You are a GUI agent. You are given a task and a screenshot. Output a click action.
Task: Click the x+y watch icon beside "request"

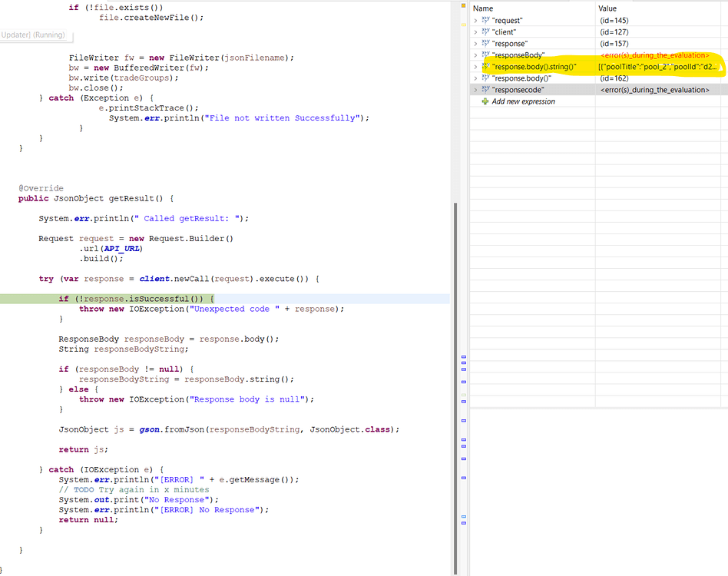[486, 20]
